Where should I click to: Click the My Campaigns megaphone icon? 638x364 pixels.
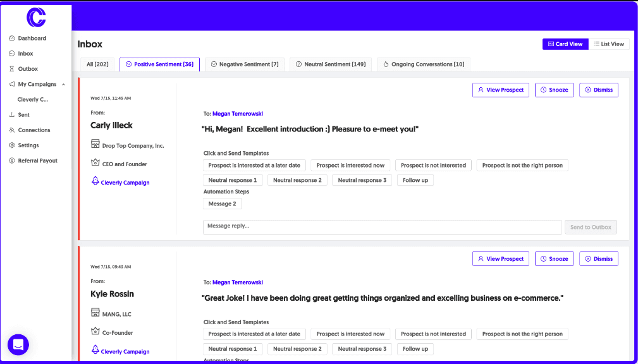(11, 84)
